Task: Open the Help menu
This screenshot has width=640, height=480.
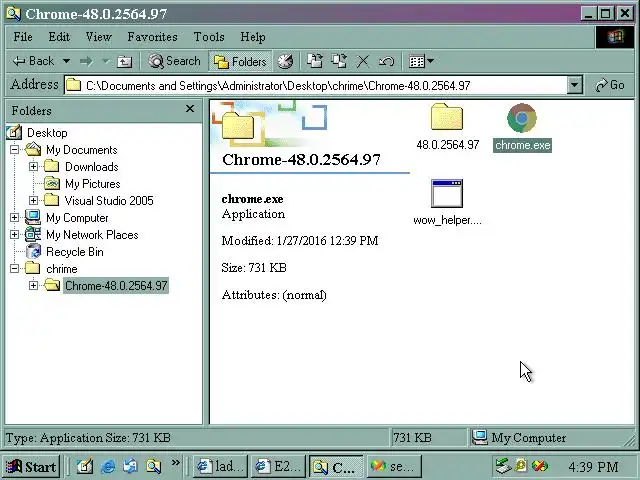Action: (253, 37)
